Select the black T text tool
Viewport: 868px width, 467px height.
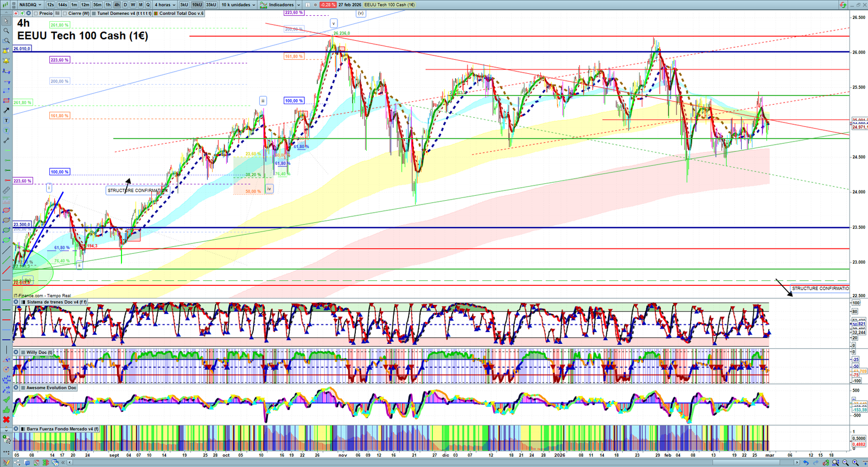[x=6, y=120]
